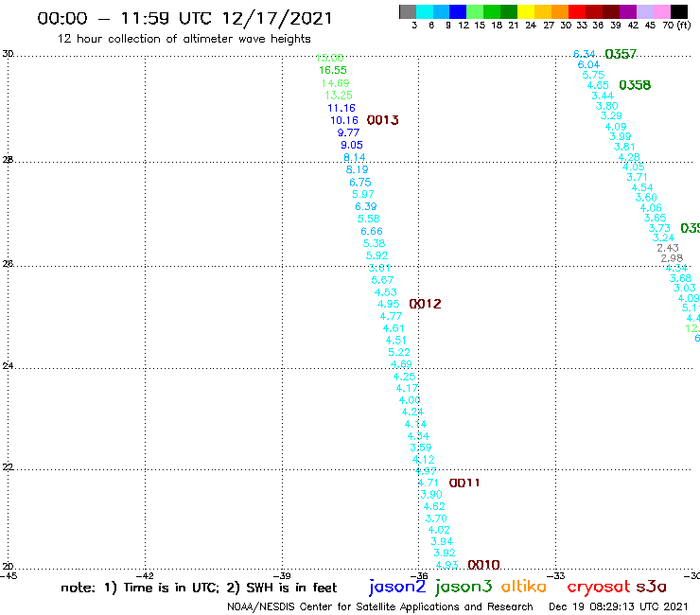Click the 3.59 wave height value
700x615 pixels.
[x=421, y=448]
